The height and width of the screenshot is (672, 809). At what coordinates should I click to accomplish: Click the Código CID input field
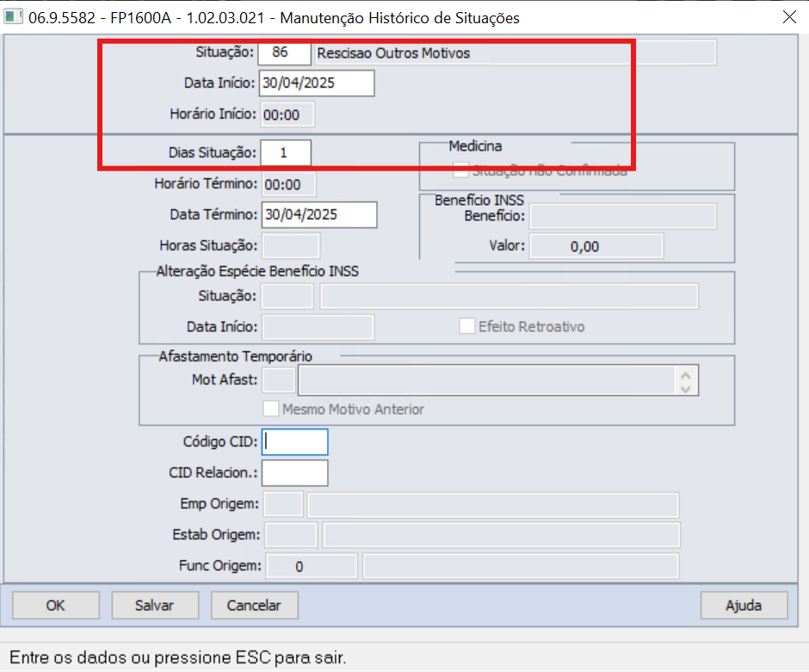(294, 442)
